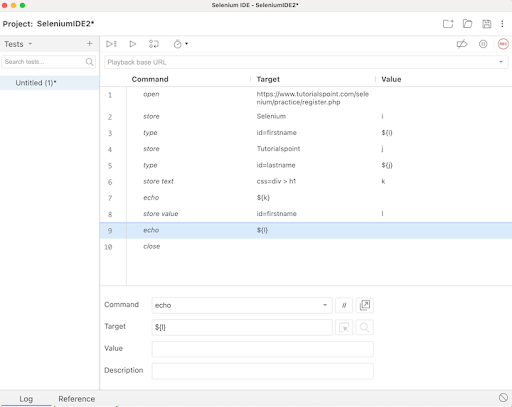Select row 8 store value command
This screenshot has width=512, height=407.
306,214
